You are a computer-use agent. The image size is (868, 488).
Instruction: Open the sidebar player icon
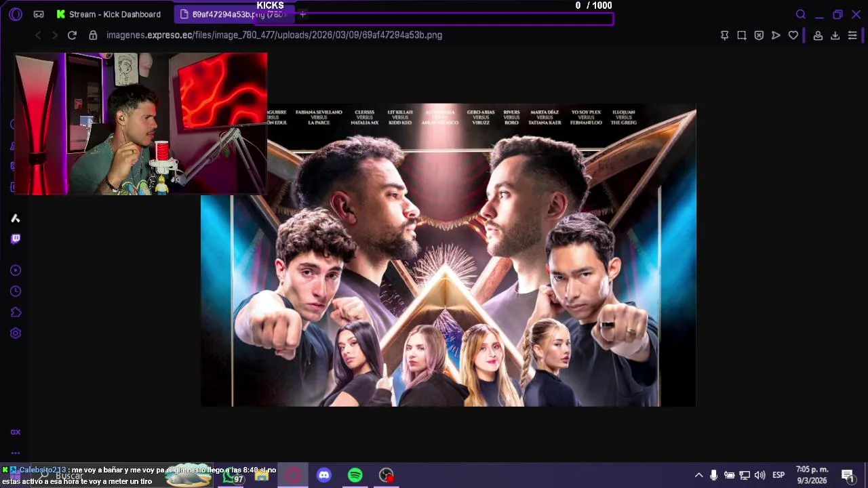16,270
